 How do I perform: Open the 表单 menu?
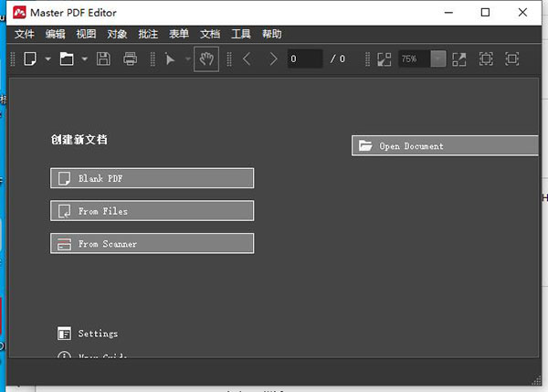pos(179,34)
